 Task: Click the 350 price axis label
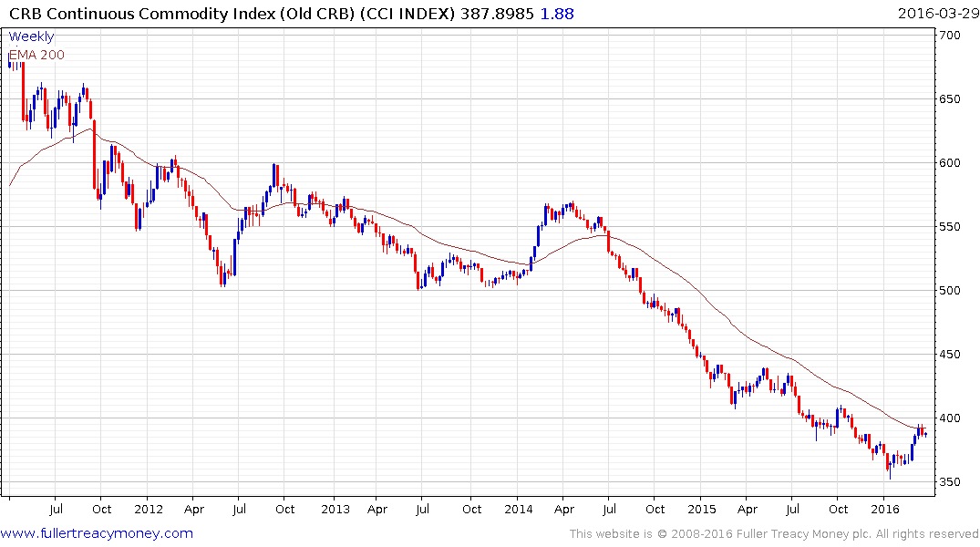[949, 482]
